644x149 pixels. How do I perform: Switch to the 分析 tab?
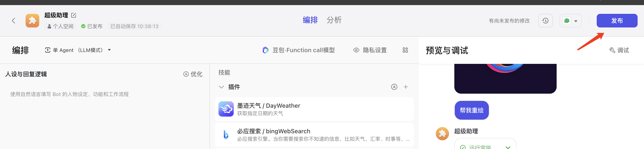pyautogui.click(x=334, y=20)
